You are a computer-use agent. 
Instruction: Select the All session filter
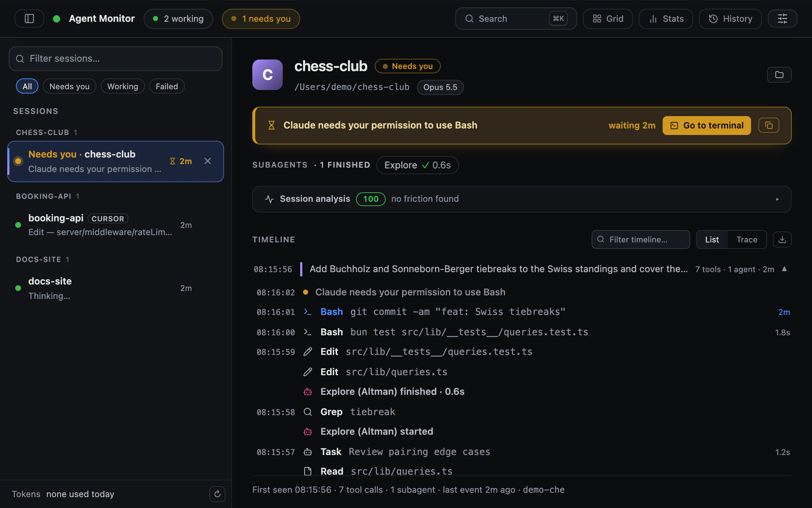pyautogui.click(x=27, y=86)
